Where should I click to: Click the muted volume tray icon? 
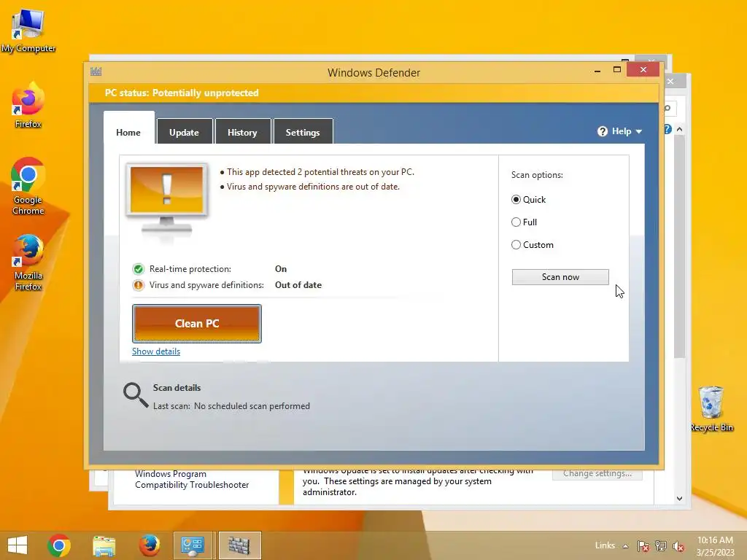(678, 546)
